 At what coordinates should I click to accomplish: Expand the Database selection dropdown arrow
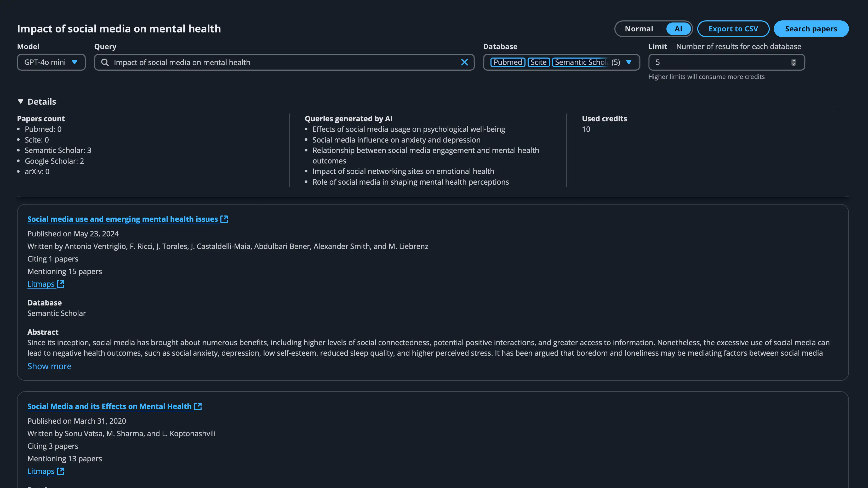click(x=629, y=62)
